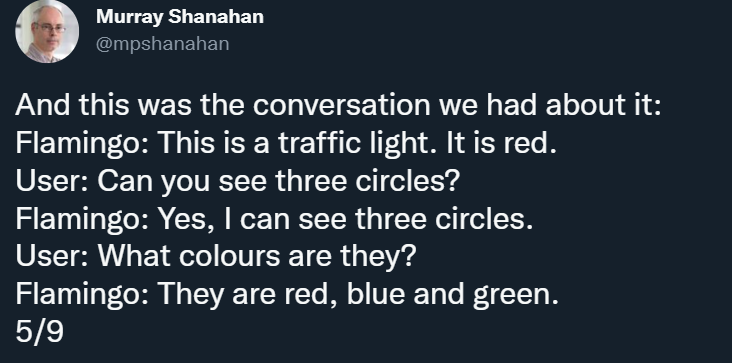Click the reply 'Yes, I can see three circles.'
Screen dimensions: 732x363
[345, 219]
